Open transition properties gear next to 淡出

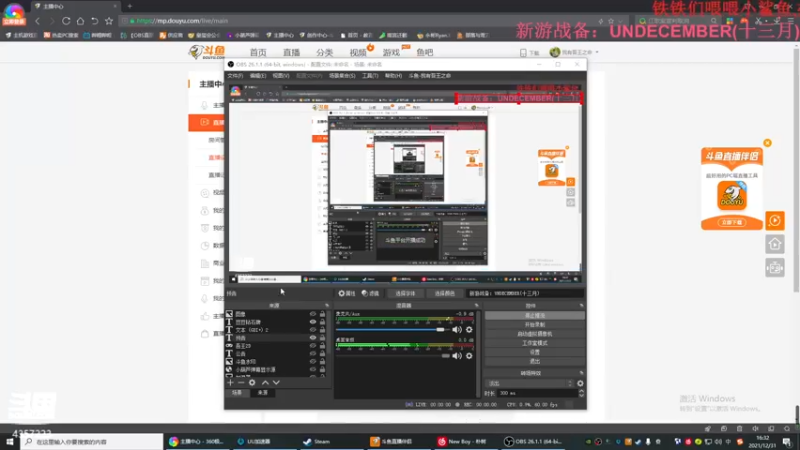pos(580,384)
